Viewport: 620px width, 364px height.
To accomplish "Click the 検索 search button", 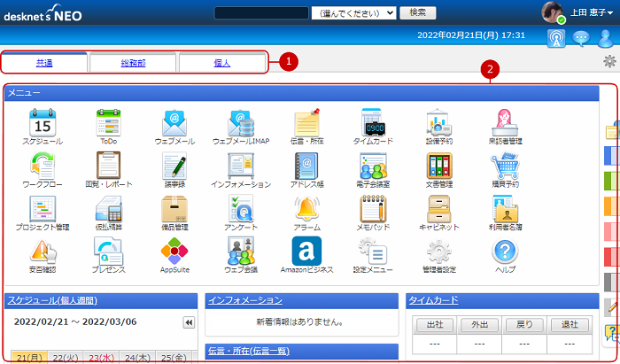I will pos(417,12).
